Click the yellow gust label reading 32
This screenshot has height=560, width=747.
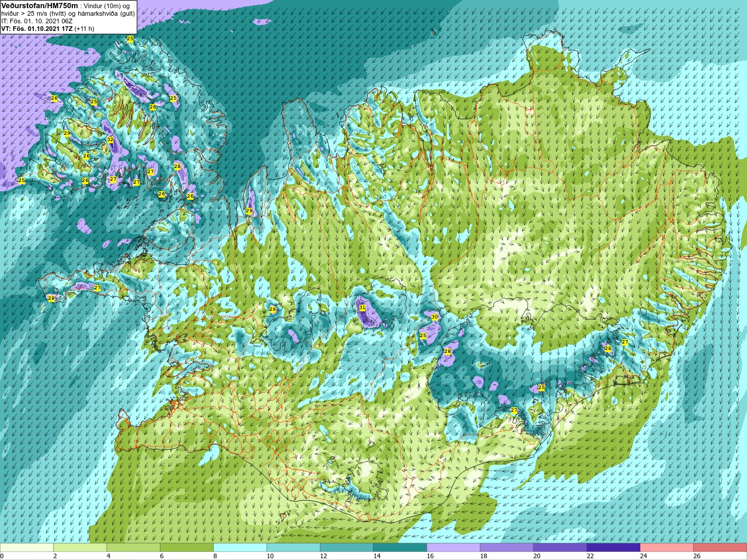(110, 140)
